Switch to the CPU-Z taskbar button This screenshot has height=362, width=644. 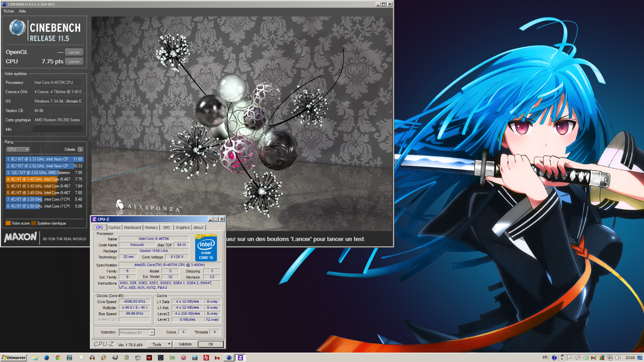(x=240, y=358)
